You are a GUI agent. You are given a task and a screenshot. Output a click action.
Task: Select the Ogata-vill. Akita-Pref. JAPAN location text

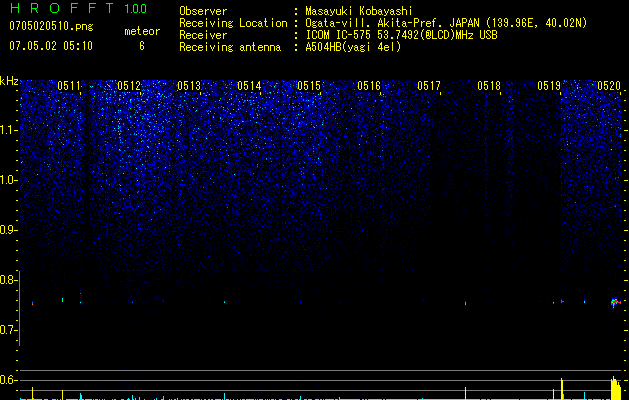pyautogui.click(x=446, y=23)
